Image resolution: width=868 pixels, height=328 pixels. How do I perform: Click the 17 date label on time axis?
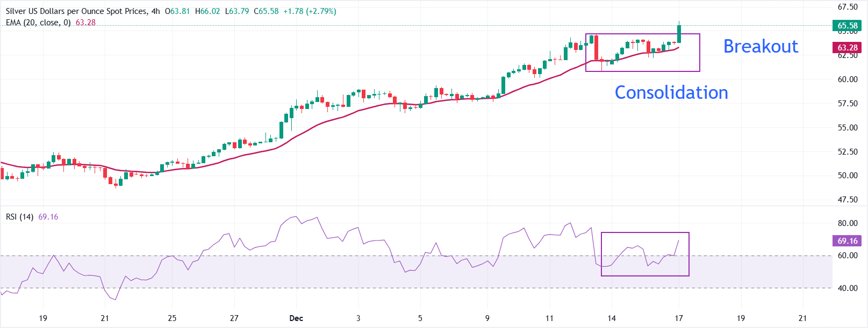click(x=679, y=318)
